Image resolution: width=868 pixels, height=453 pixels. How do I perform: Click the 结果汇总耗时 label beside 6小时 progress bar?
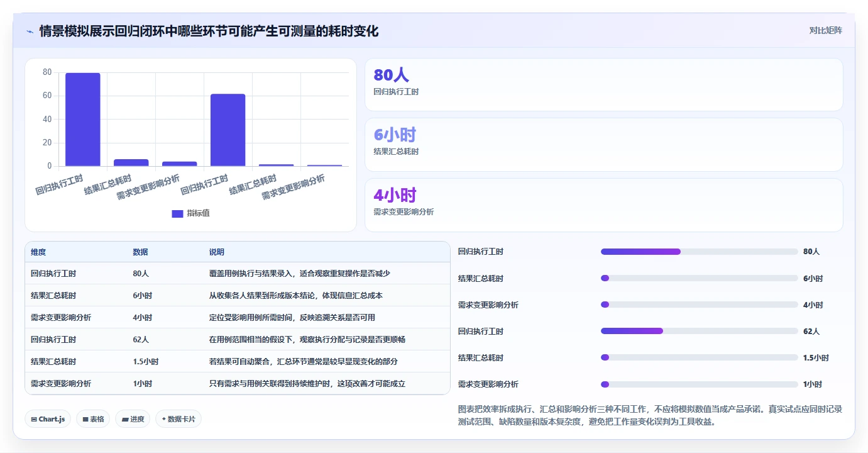[x=481, y=278]
